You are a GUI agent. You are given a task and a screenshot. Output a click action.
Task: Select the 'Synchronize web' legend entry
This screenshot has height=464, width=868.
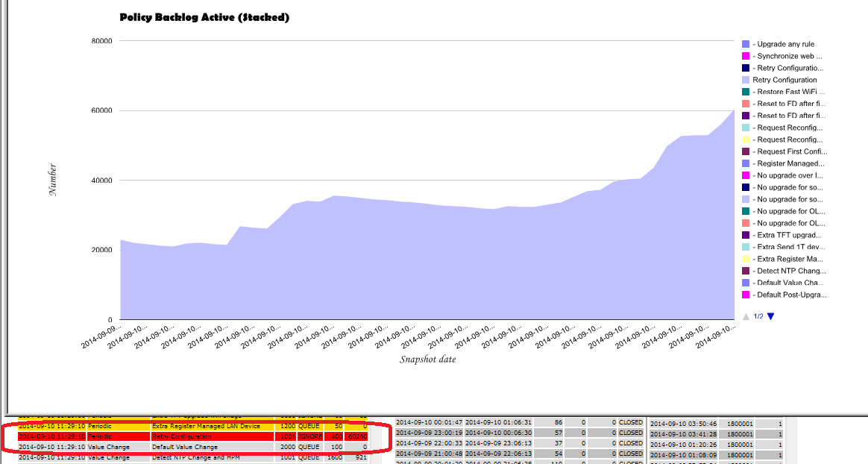(789, 56)
